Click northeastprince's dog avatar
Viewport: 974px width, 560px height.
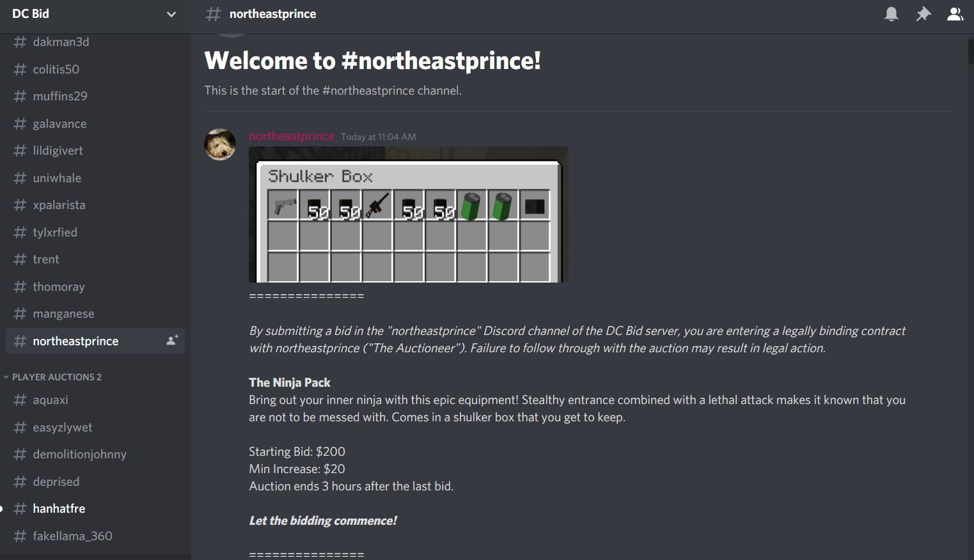point(220,144)
